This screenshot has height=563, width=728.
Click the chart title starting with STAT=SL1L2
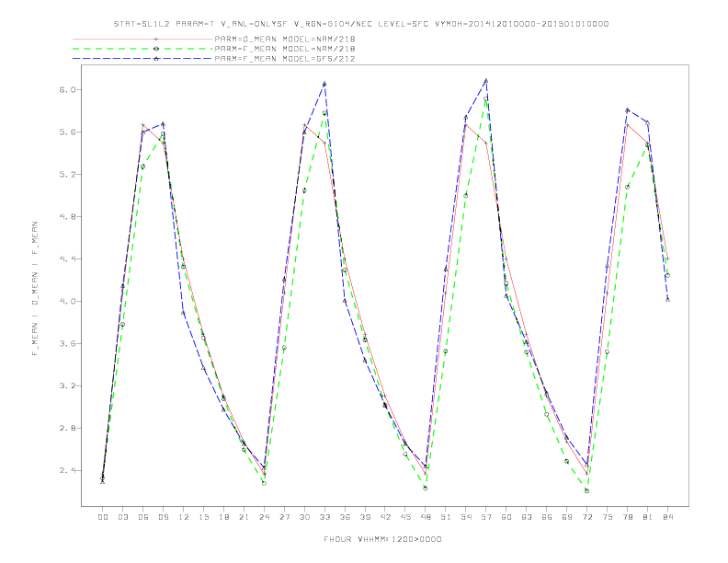coord(360,24)
